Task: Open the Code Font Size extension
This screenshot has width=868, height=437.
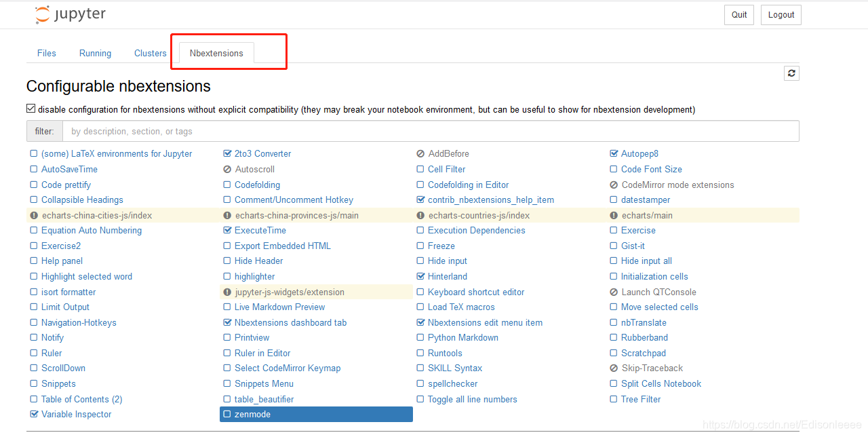Action: 652,170
